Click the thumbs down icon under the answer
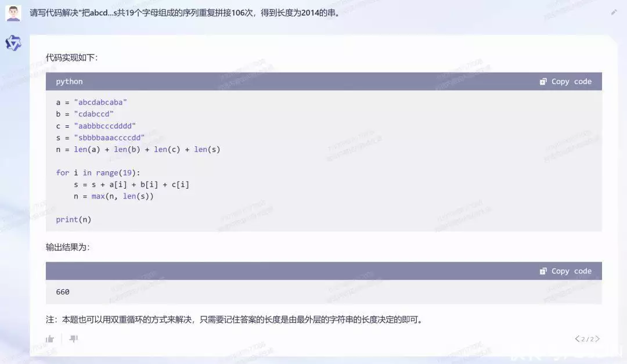 click(x=74, y=338)
